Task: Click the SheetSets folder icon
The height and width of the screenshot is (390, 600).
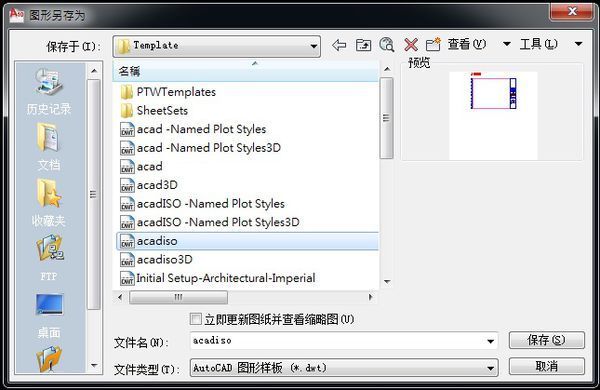Action: (127, 111)
